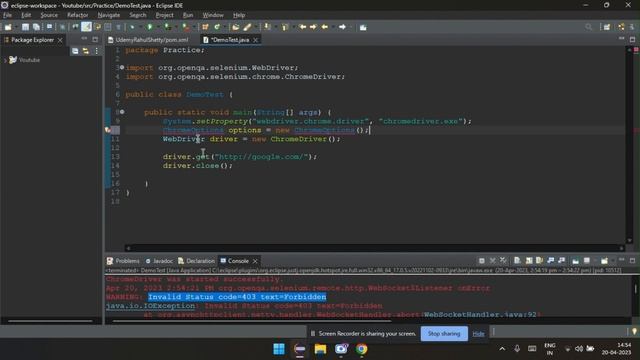Toggle Show Console on Standard Error
Viewport: 640px width, 360px height.
(x=562, y=260)
